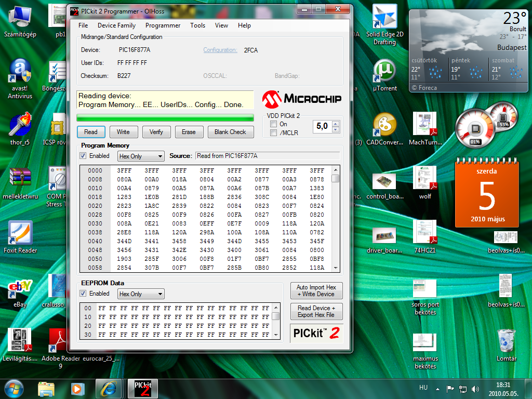Show hidden tray icons arrow
This screenshot has height=399, width=532.
(437, 389)
